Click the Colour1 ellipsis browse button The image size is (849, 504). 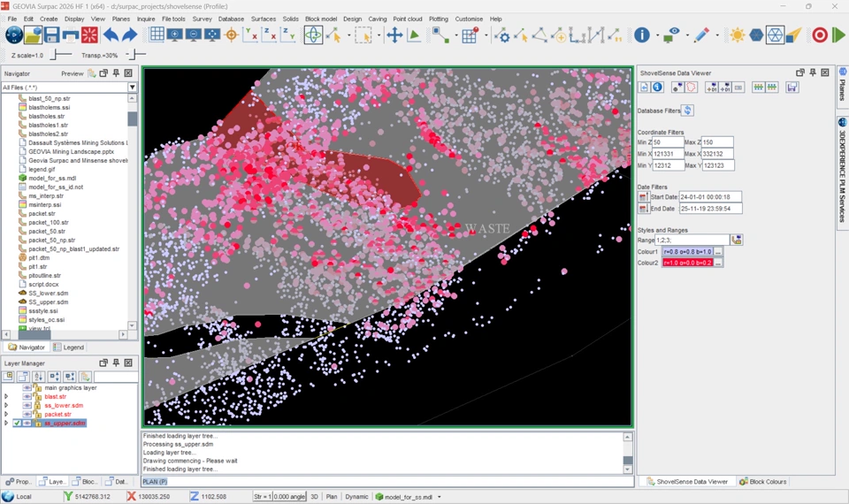click(x=719, y=252)
